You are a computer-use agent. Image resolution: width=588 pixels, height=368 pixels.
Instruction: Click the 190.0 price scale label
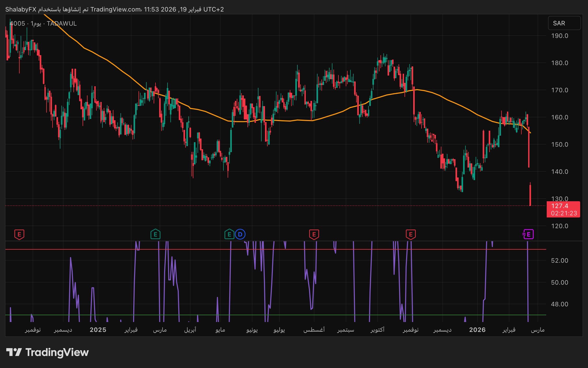pos(560,36)
